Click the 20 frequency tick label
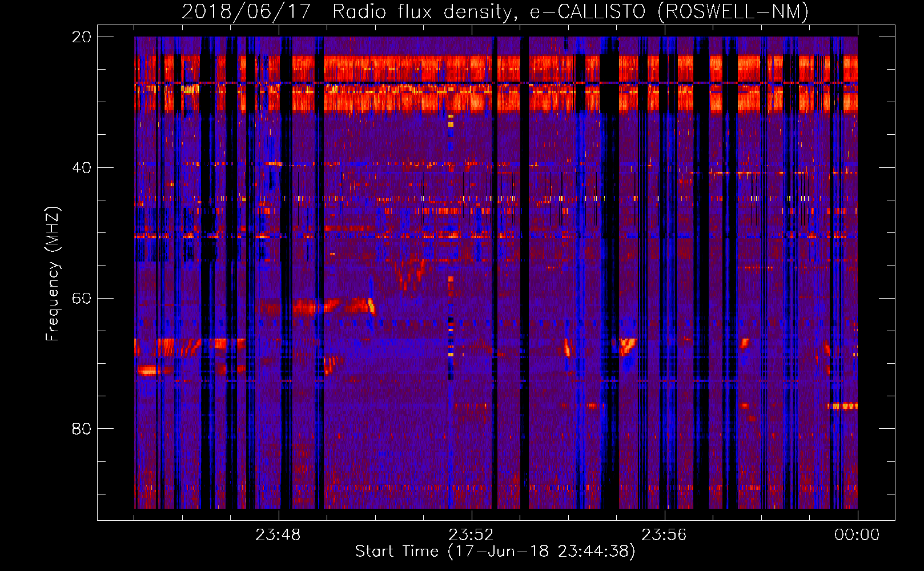Screen dimensions: 924x571 point(82,37)
